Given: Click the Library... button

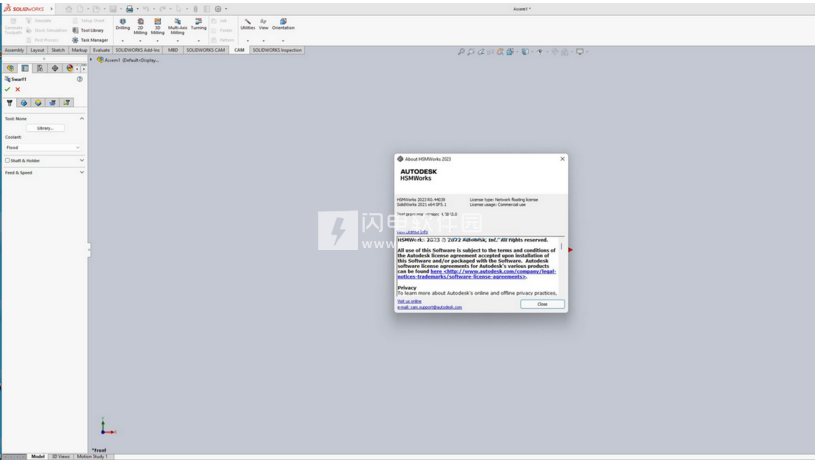Looking at the screenshot, I should (x=45, y=128).
